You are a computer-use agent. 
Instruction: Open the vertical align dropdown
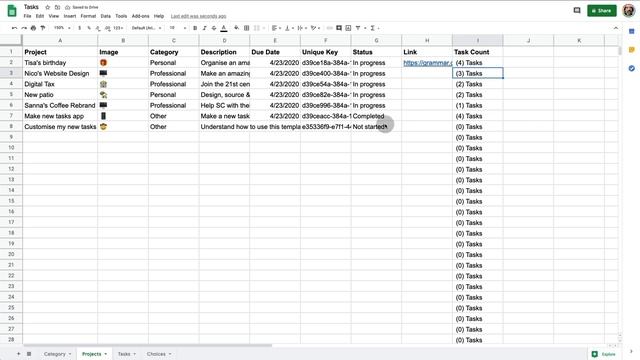(289, 28)
